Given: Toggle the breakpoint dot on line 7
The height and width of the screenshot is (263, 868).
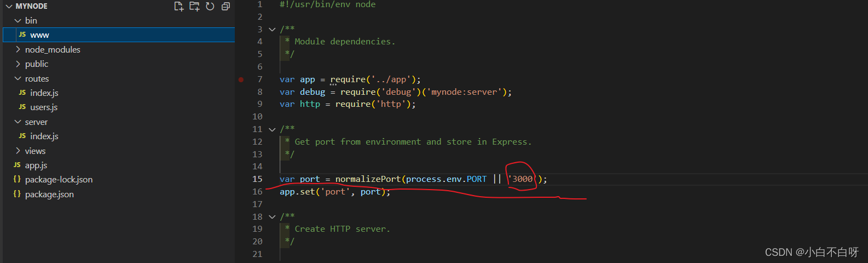Looking at the screenshot, I should [x=241, y=79].
